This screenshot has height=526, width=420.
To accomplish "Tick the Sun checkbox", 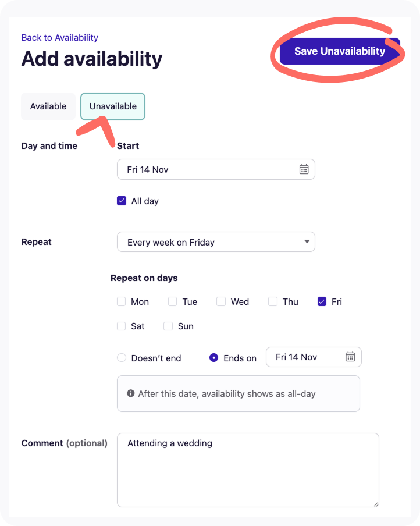I will [x=168, y=326].
